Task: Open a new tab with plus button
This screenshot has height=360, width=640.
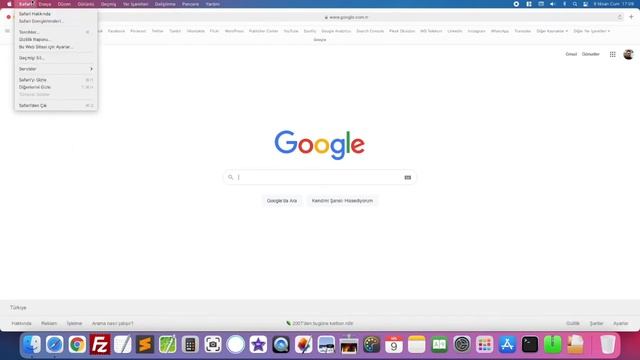Action: pyautogui.click(x=631, y=17)
